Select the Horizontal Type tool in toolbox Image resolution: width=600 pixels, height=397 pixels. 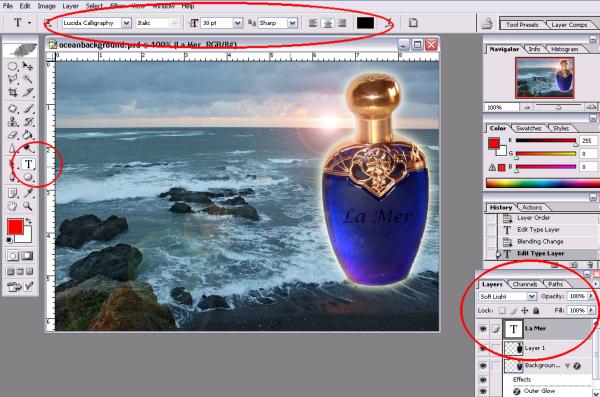(28, 164)
